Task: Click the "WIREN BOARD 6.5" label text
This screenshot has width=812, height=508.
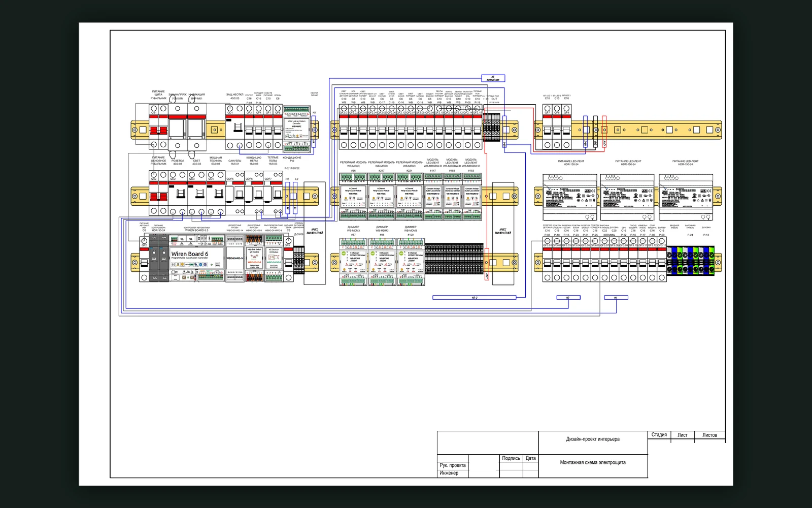Action: 196,231
